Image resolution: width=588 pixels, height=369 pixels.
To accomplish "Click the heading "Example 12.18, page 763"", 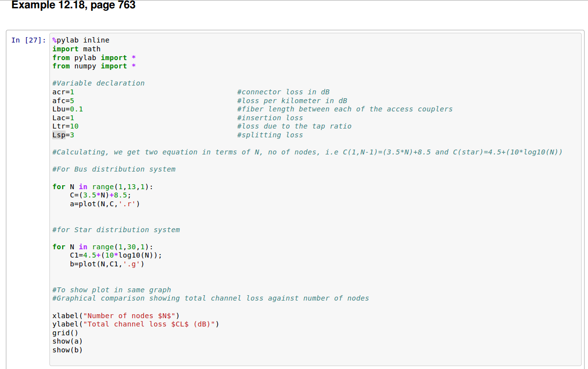I will [73, 5].
